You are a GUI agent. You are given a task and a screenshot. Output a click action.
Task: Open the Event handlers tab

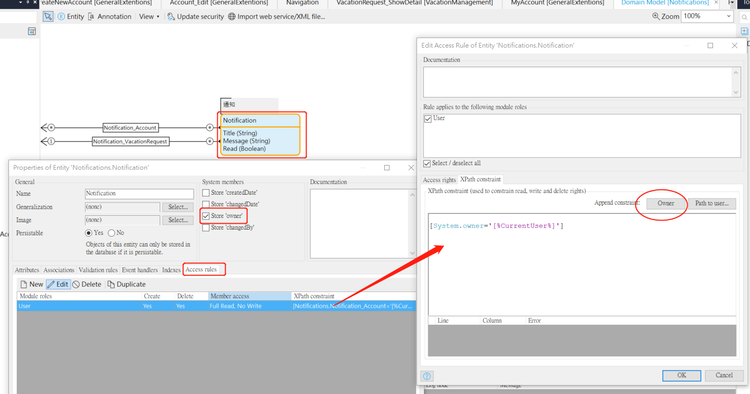(x=139, y=270)
